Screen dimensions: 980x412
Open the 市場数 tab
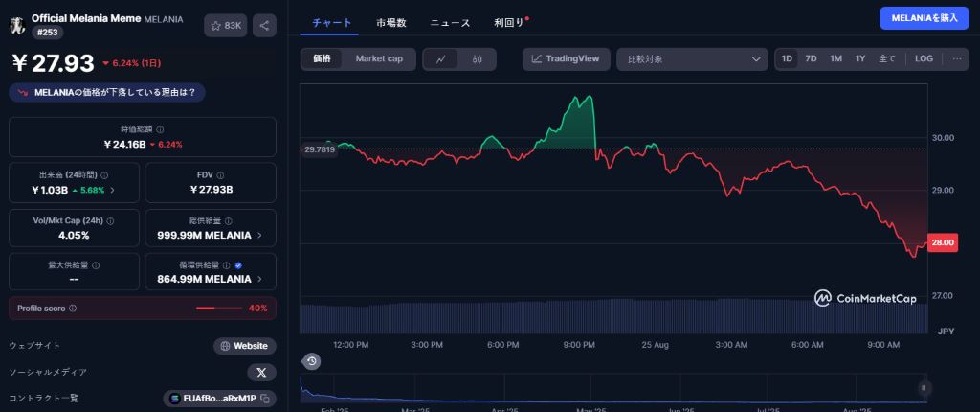tap(391, 23)
